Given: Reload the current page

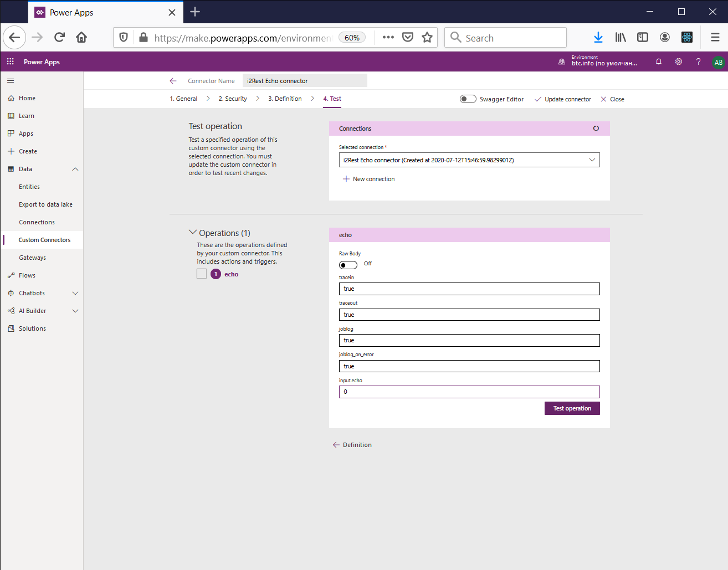Looking at the screenshot, I should pyautogui.click(x=59, y=38).
